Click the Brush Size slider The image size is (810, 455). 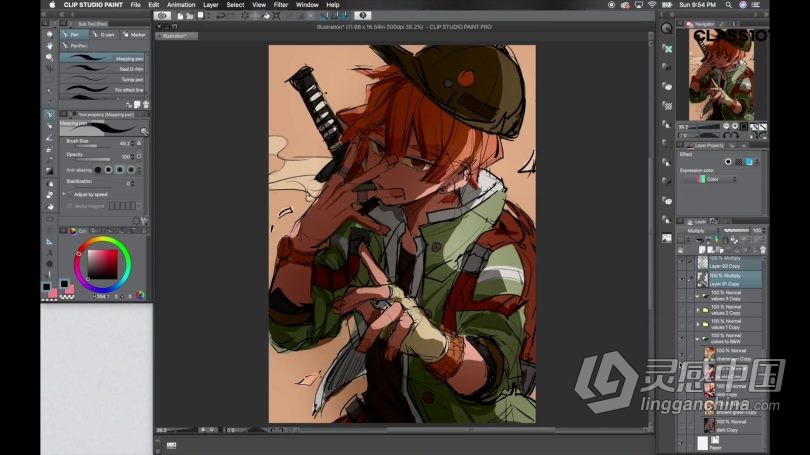pyautogui.click(x=93, y=146)
